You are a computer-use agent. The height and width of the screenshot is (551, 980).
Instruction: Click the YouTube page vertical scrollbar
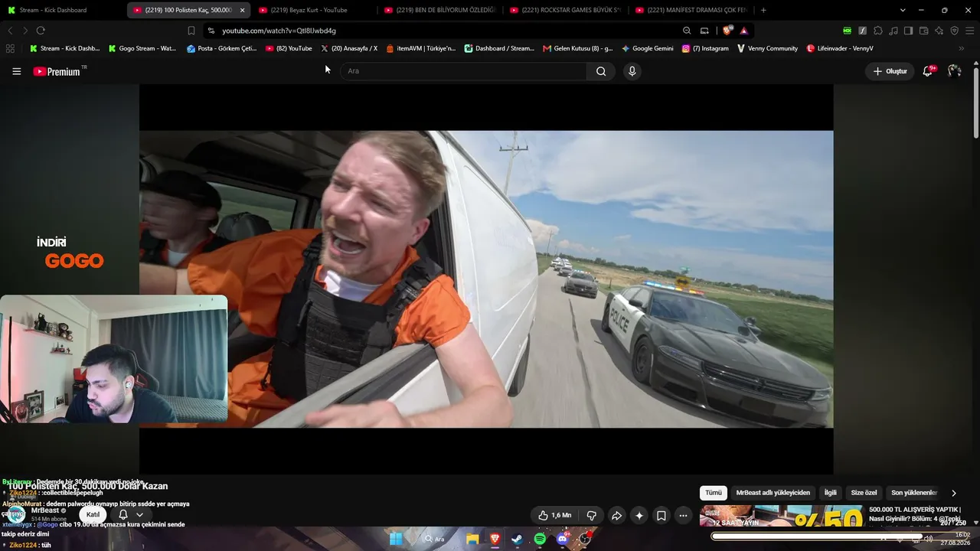975,102
